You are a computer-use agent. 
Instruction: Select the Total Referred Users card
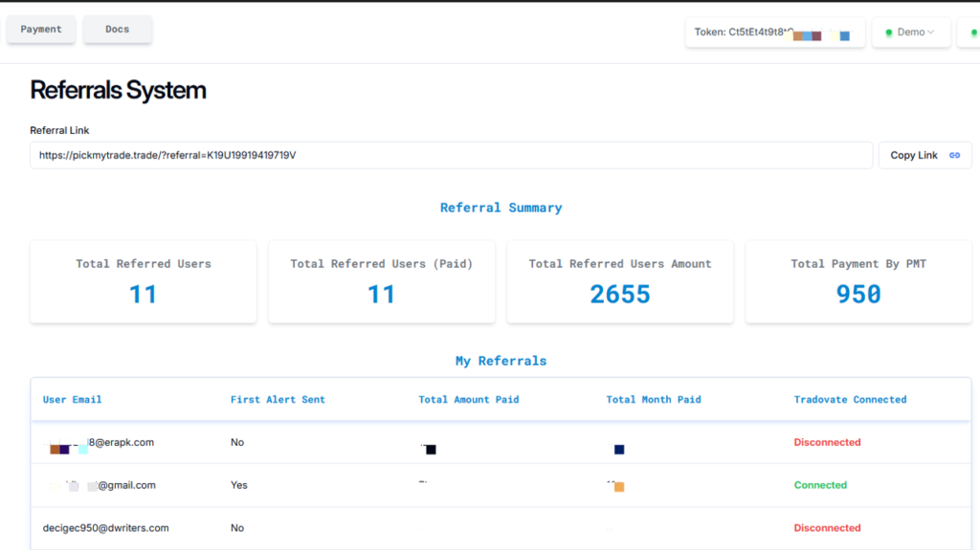click(x=144, y=282)
